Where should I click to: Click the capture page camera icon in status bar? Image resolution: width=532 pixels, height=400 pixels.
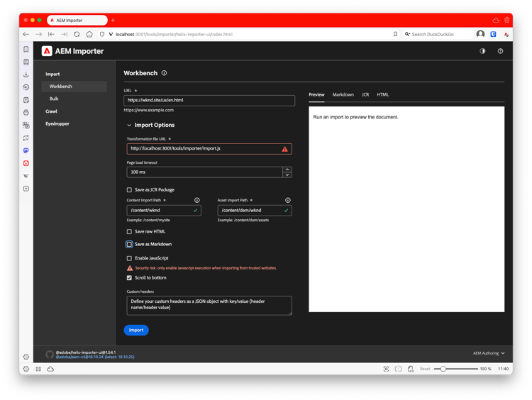click(x=386, y=369)
